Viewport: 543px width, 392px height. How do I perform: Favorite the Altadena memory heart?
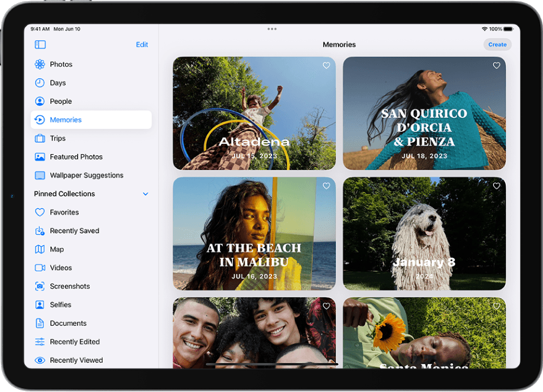pyautogui.click(x=326, y=65)
